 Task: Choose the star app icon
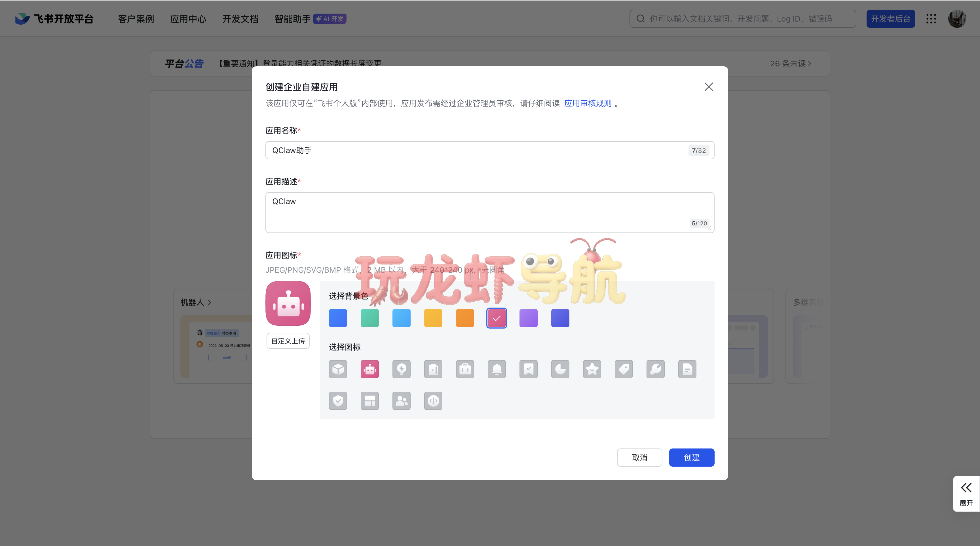592,369
